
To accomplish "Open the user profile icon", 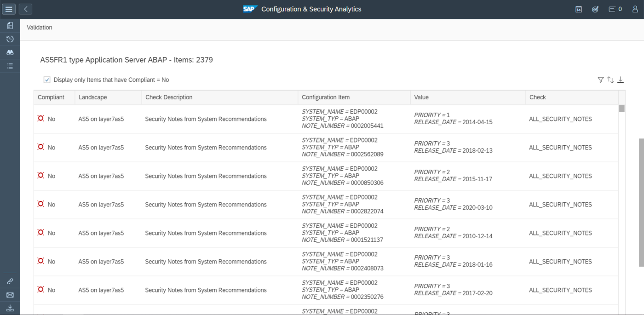I will coord(635,9).
